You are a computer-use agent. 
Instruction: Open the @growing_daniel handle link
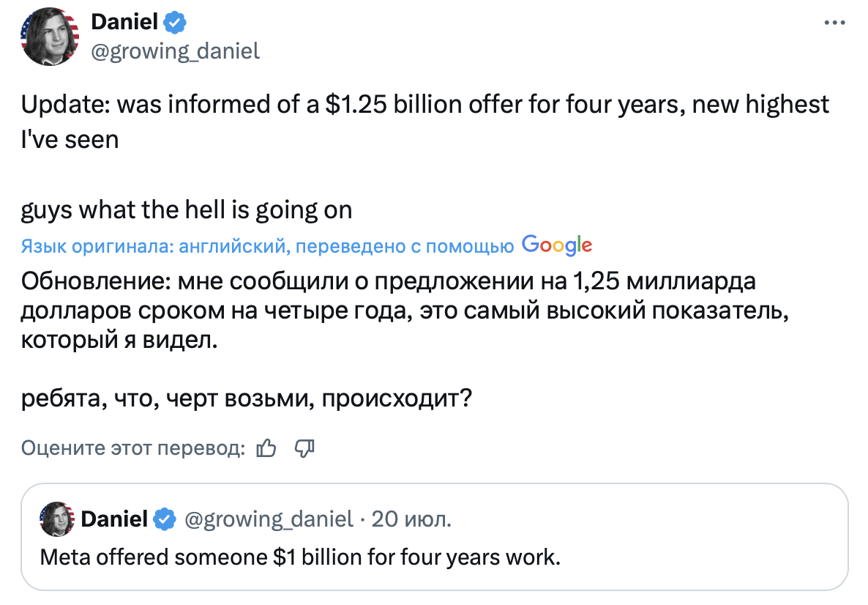coord(176,51)
